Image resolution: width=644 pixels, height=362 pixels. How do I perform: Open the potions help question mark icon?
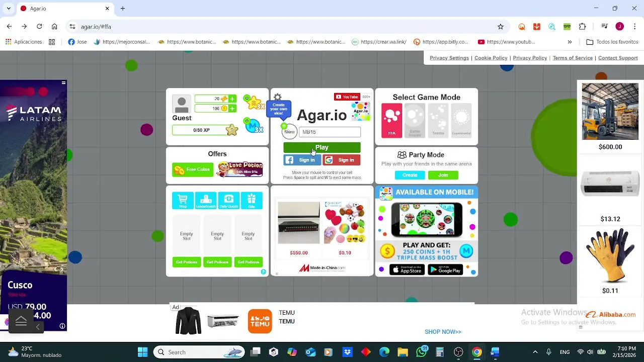click(x=263, y=272)
